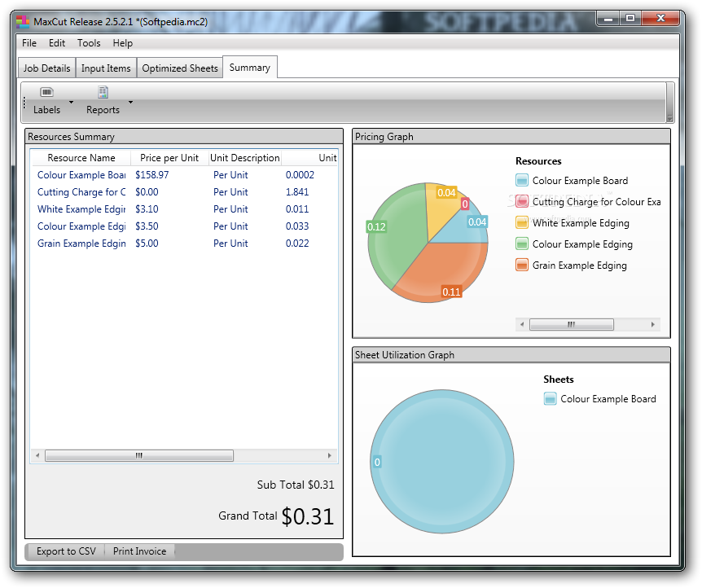
Task: Click the Resources Summary scroll left arrow
Action: pos(37,455)
